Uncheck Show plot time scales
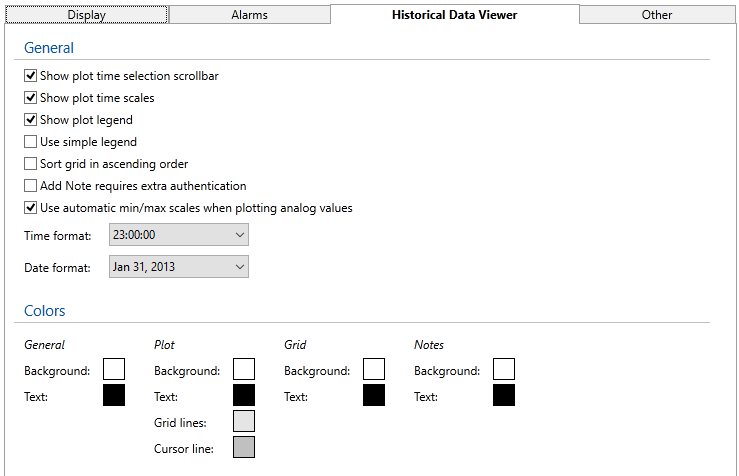The width and height of the screenshot is (739, 476). [x=31, y=98]
